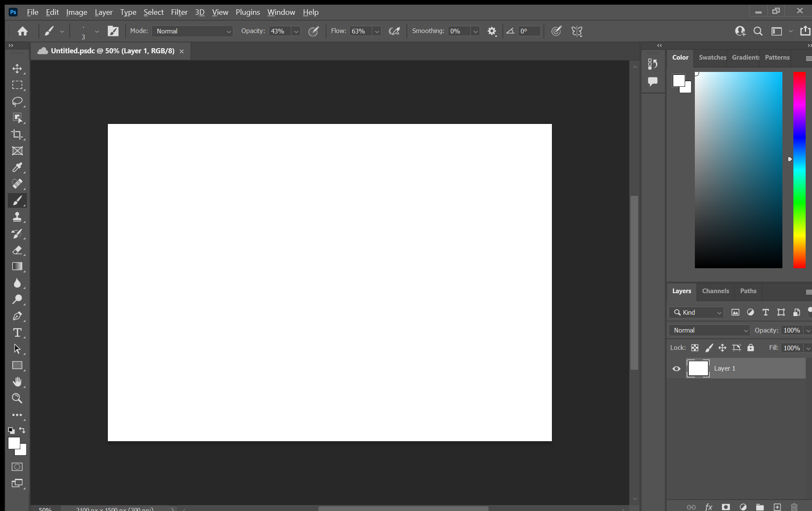This screenshot has height=511, width=812.
Task: Select the Clone Stamp tool
Action: click(x=17, y=217)
